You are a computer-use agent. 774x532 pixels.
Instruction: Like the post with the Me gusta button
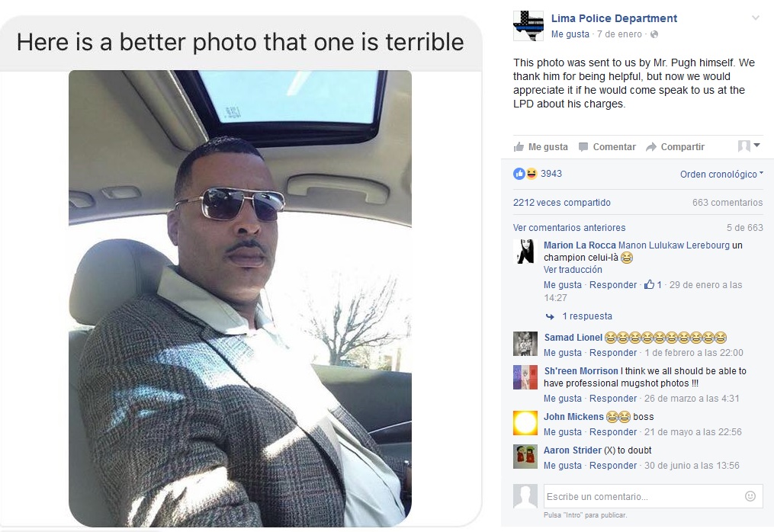coord(541,146)
